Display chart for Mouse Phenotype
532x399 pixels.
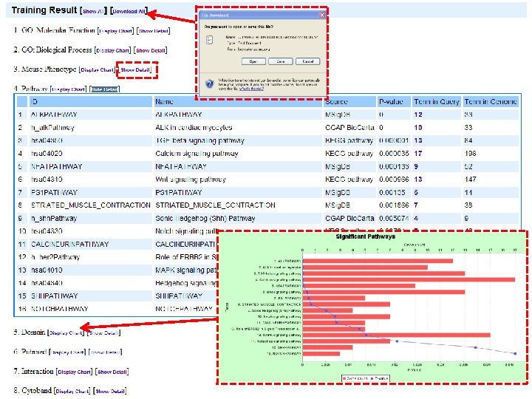pyautogui.click(x=98, y=70)
